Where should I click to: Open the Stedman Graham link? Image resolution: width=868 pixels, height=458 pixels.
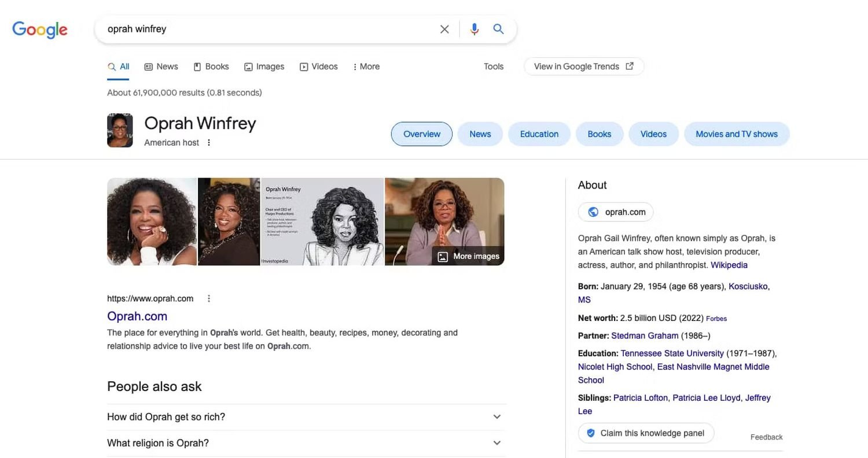(645, 335)
